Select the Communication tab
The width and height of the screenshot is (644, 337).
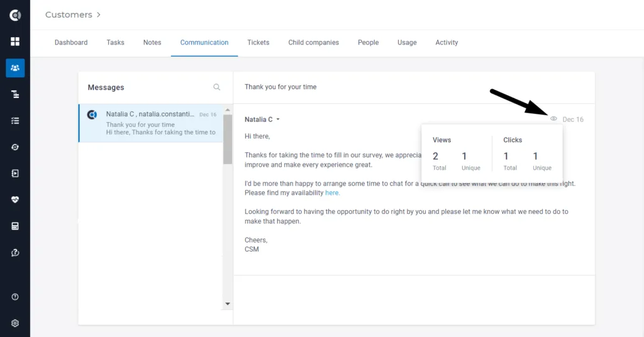coord(204,42)
